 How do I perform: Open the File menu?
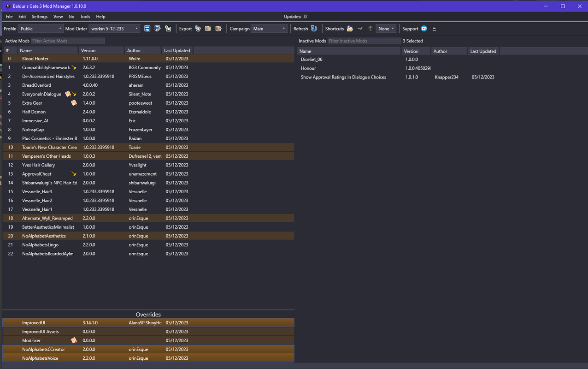(x=9, y=17)
